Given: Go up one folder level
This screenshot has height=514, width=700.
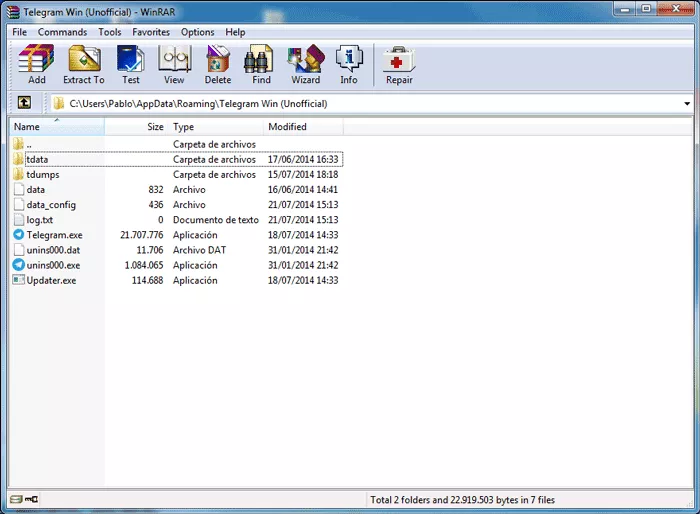Looking at the screenshot, I should 24,103.
